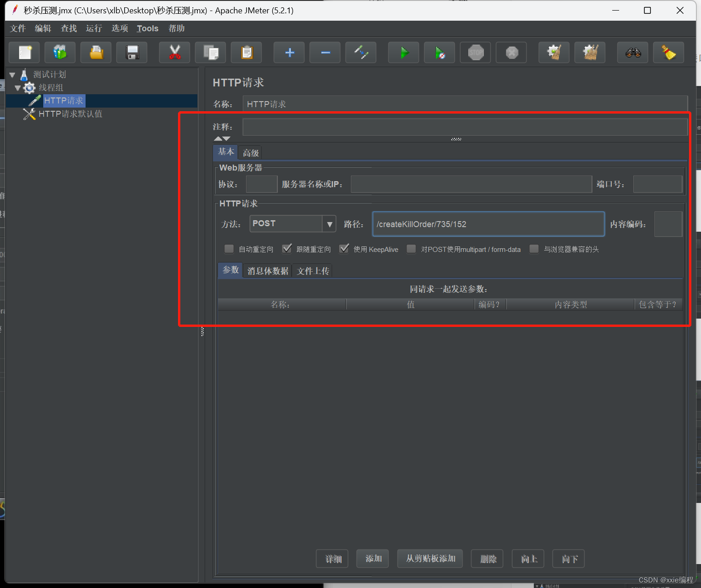Collapse all nodes with minus icon
The height and width of the screenshot is (588, 701).
[325, 52]
